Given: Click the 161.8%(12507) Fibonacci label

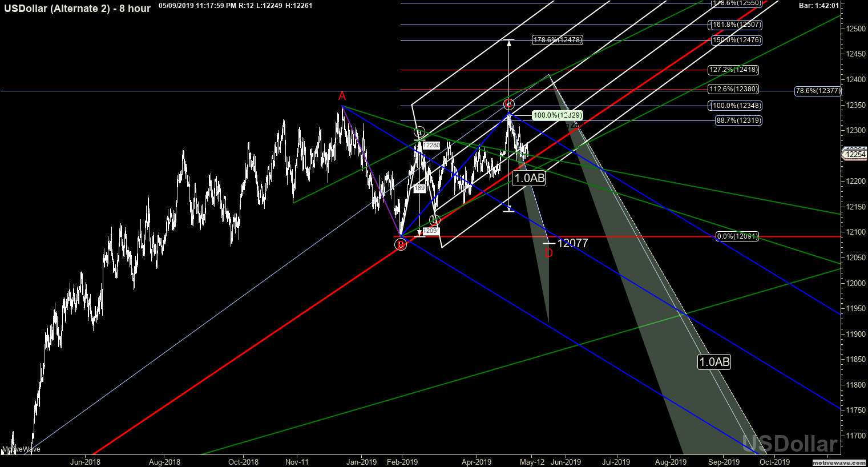Looking at the screenshot, I should click(x=736, y=25).
